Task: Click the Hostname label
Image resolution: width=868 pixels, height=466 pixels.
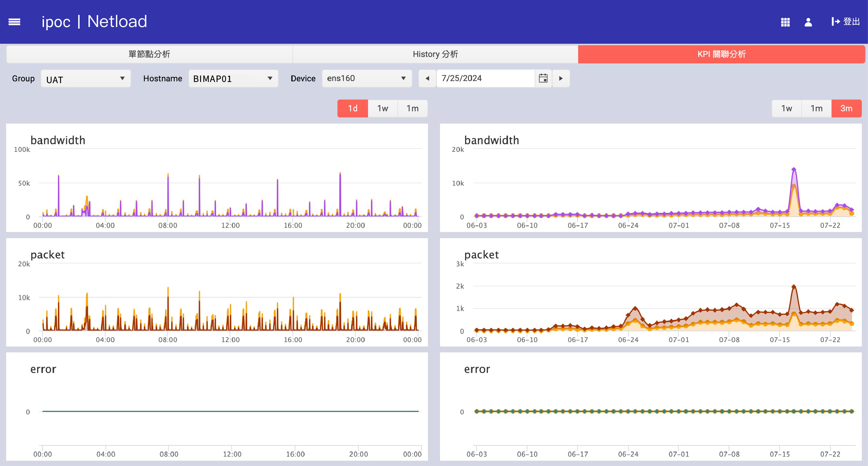Action: click(163, 78)
